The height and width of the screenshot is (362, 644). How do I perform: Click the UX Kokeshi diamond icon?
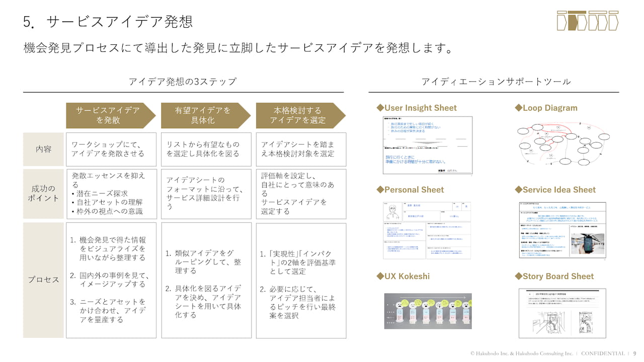(x=381, y=276)
